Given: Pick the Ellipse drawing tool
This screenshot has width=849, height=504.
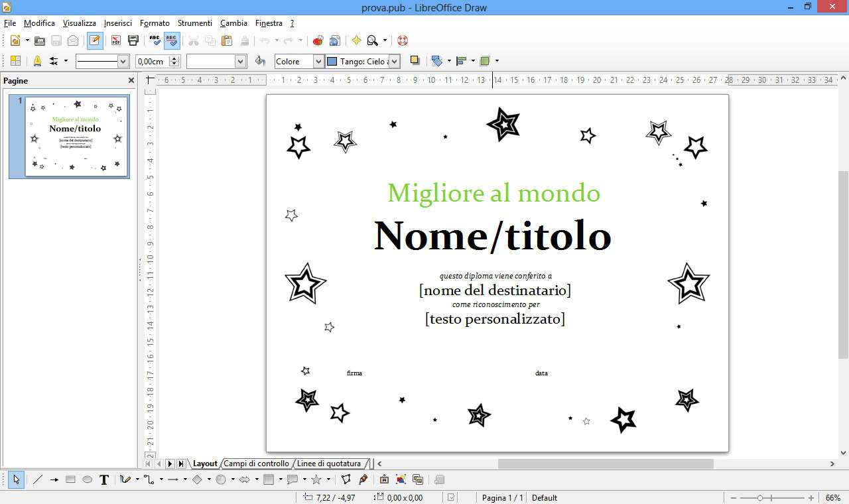Looking at the screenshot, I should pyautogui.click(x=87, y=479).
